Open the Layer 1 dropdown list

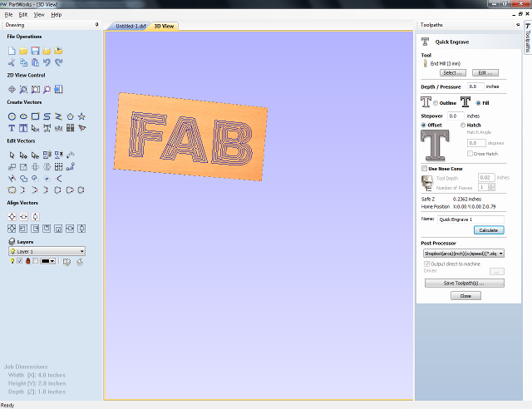coord(47,251)
